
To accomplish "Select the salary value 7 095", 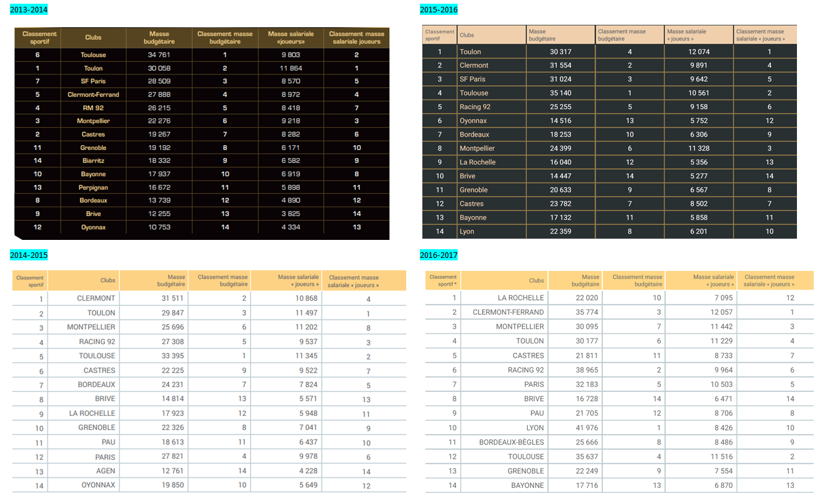I will pos(723,298).
